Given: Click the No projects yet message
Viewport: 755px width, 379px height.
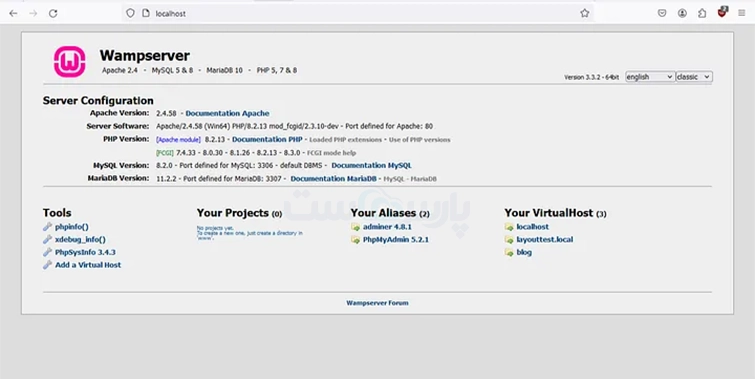Looking at the screenshot, I should tap(249, 233).
